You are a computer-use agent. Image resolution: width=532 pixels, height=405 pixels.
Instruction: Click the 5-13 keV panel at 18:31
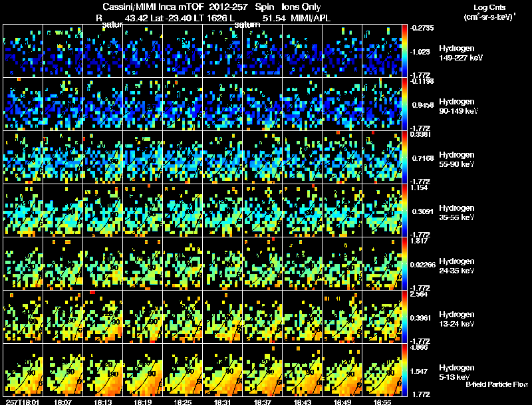[x=223, y=370]
